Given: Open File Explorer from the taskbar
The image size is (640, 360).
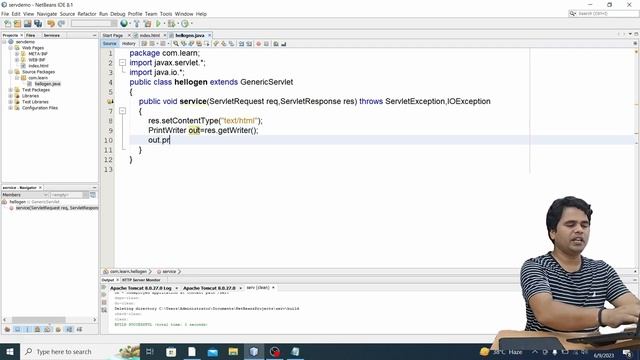Looking at the screenshot, I should point(233,351).
